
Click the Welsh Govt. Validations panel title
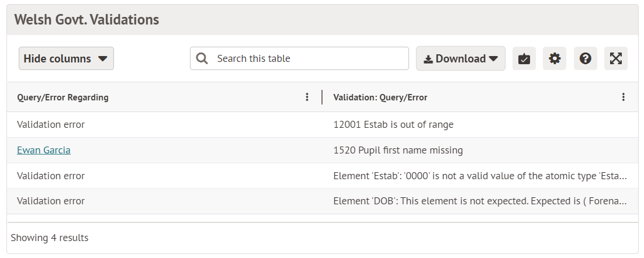click(86, 19)
